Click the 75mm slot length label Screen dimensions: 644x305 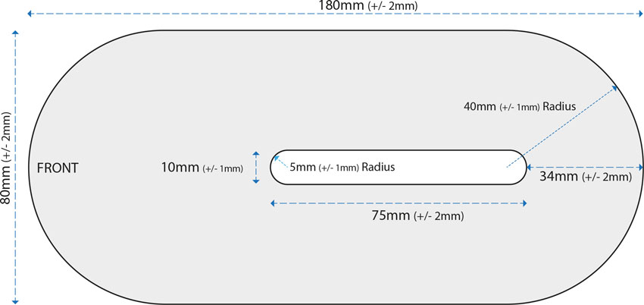tap(417, 215)
